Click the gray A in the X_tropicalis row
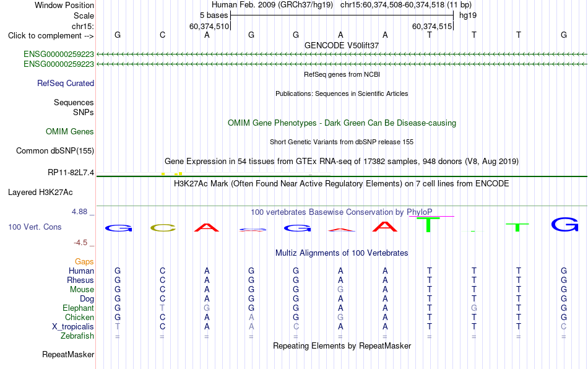 tap(251, 327)
